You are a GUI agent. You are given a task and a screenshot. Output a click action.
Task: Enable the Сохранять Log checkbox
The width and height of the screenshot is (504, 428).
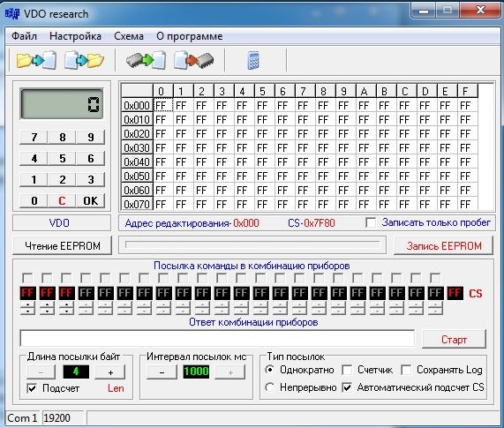coord(406,370)
